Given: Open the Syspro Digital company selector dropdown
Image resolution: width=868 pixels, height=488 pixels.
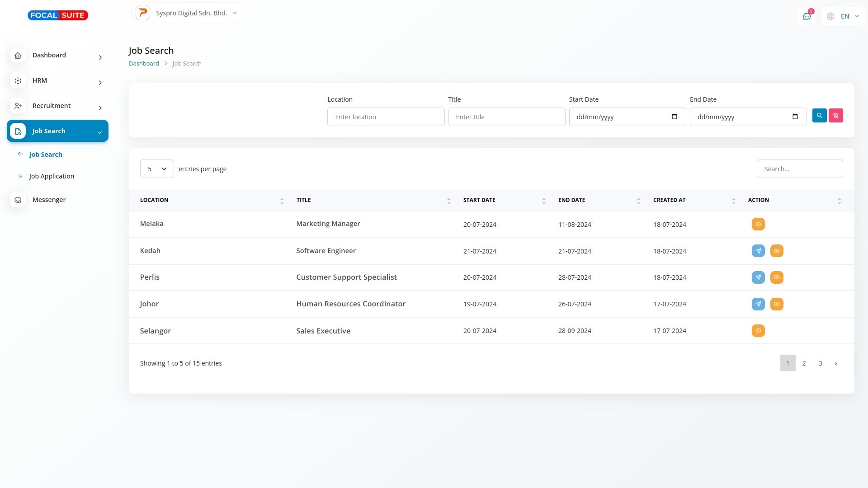Looking at the screenshot, I should (186, 13).
